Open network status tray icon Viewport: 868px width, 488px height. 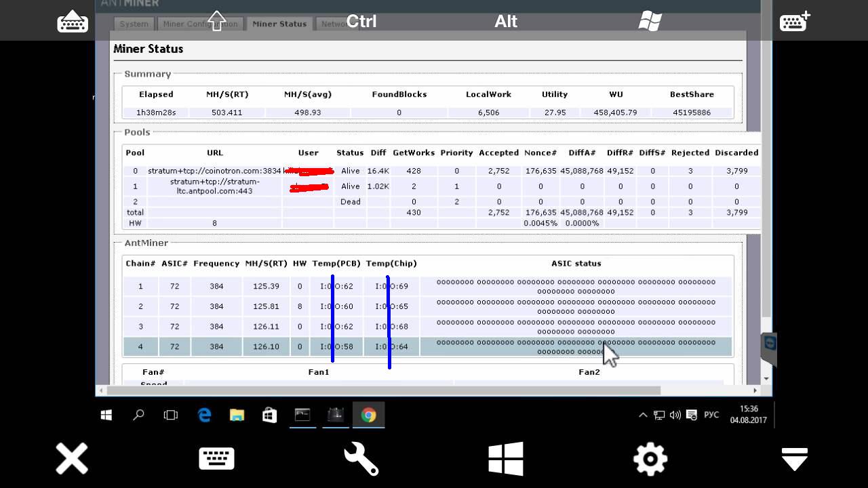click(659, 415)
